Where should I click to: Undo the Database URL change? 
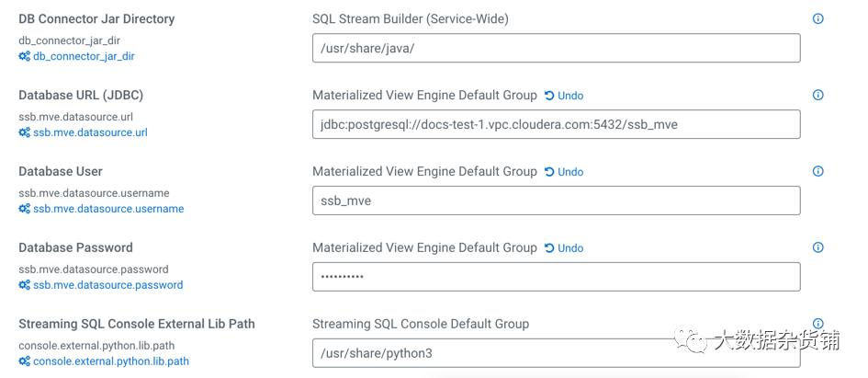[x=564, y=96]
